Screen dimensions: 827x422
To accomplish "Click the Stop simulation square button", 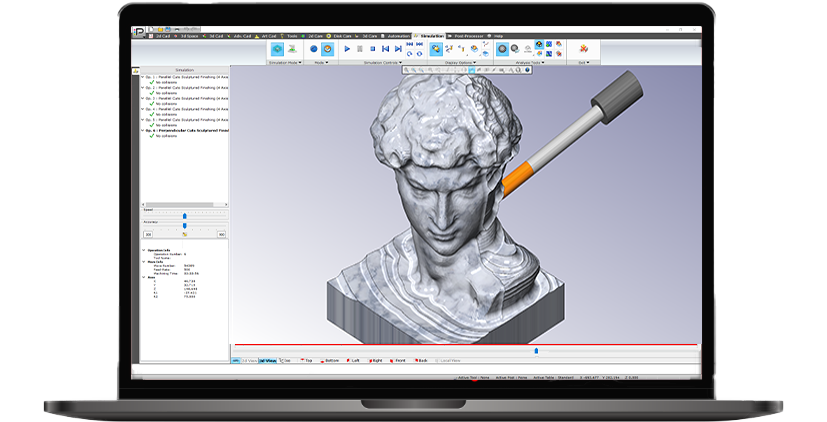I will tap(373, 49).
